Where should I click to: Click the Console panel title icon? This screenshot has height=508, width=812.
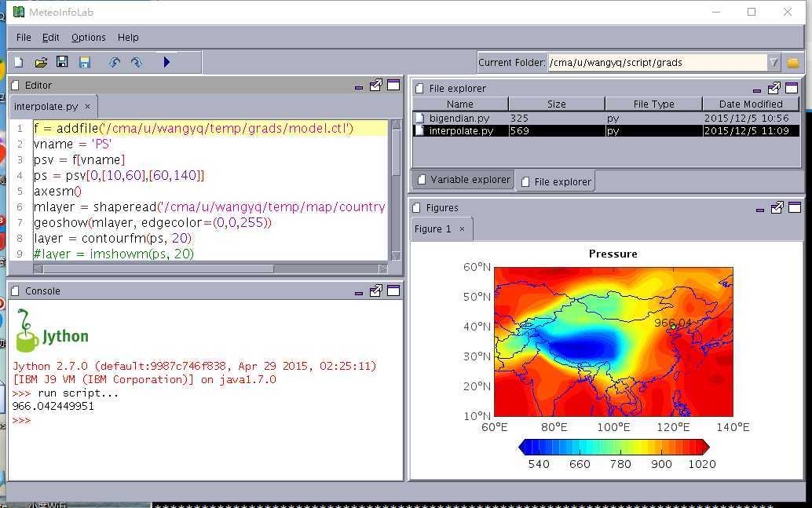(x=16, y=291)
